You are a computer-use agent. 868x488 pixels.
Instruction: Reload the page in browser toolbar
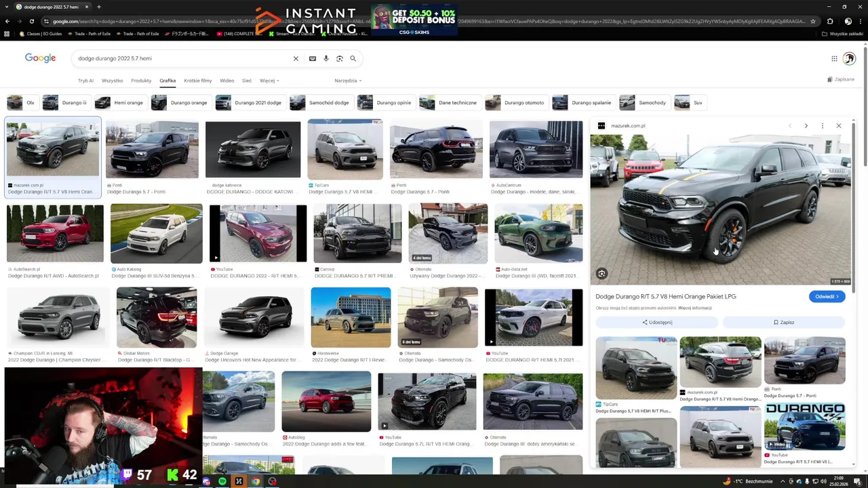[x=31, y=21]
